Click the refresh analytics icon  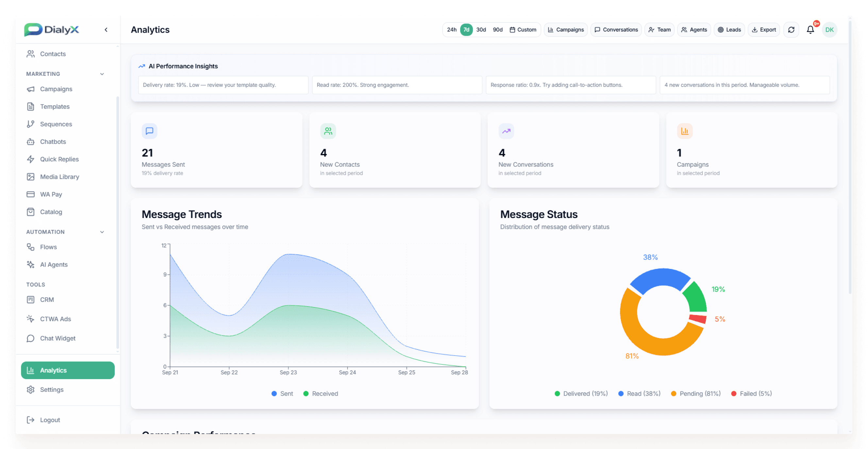click(791, 30)
